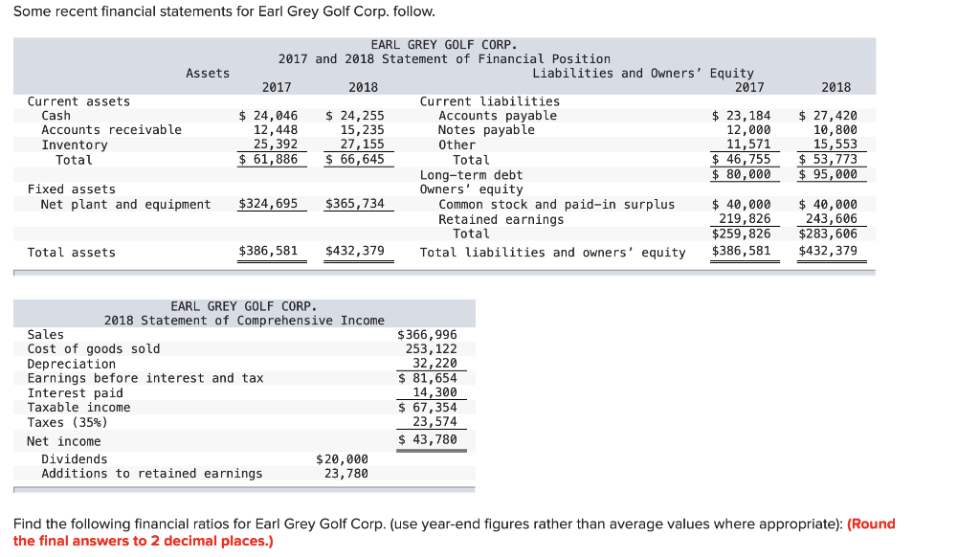Click 2018 current liabilities total $ 53,773
This screenshot has height=557, width=980.
pos(828,160)
